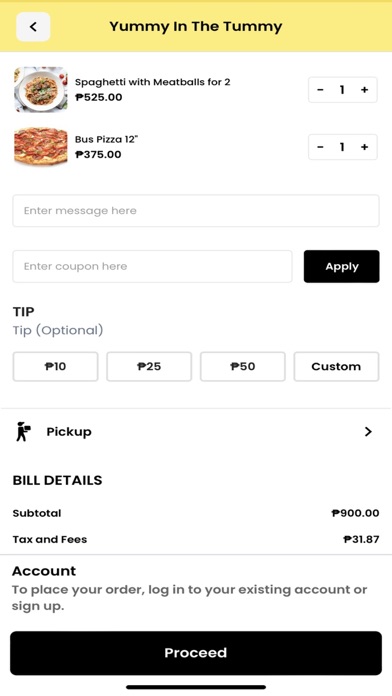Select the ₱10 tip option

[55, 367]
